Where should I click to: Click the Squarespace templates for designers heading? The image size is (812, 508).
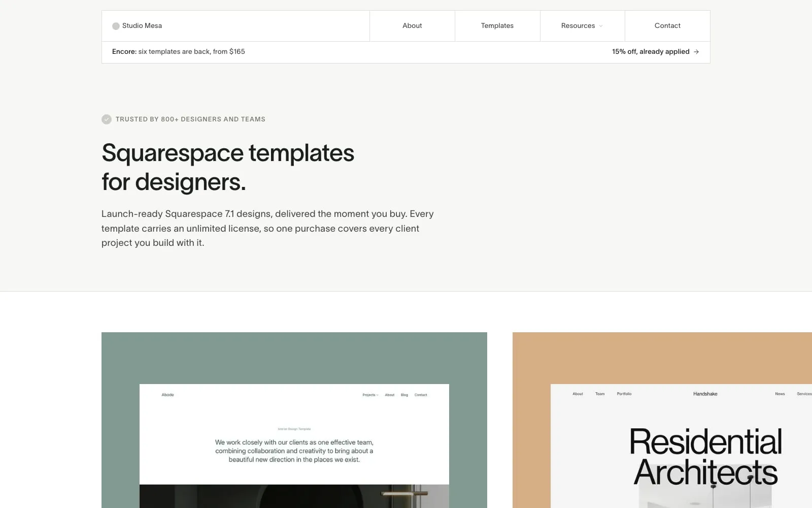point(228,167)
